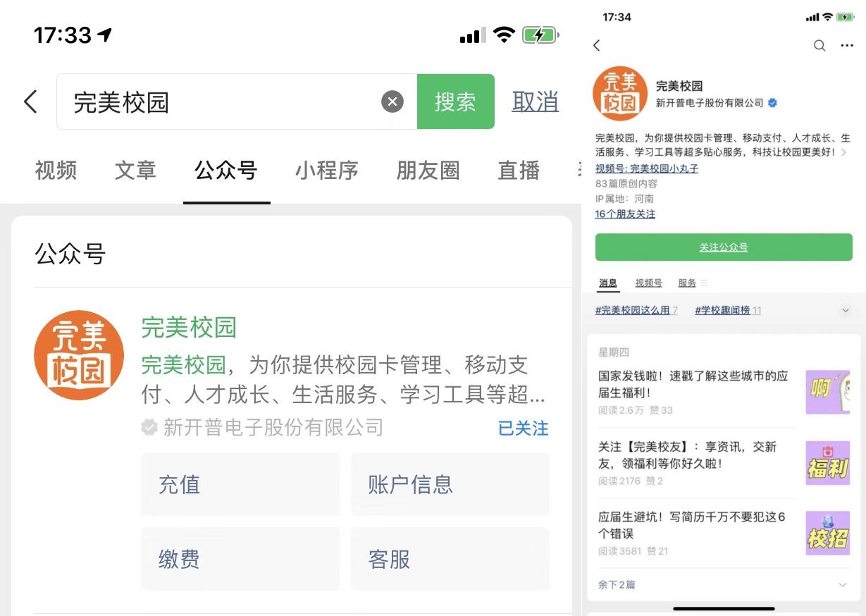The image size is (866, 616).
Task: Tap back chevron on the profile page
Action: tap(597, 46)
